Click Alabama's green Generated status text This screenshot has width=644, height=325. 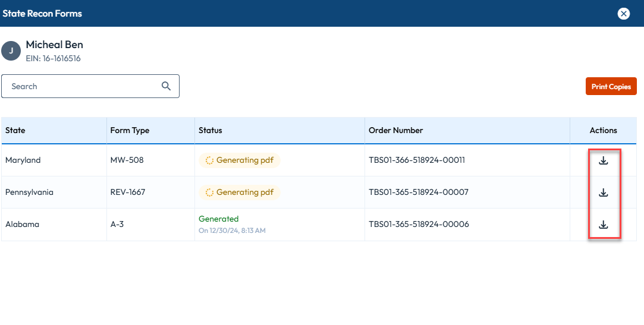(218, 219)
